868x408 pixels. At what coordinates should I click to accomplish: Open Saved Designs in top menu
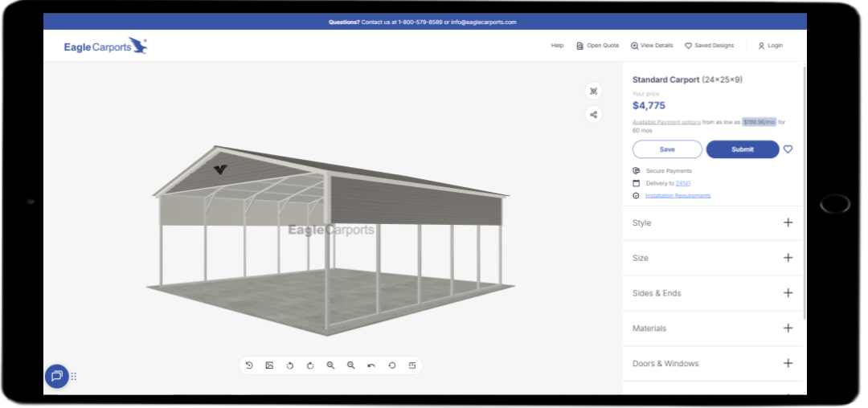tap(709, 46)
